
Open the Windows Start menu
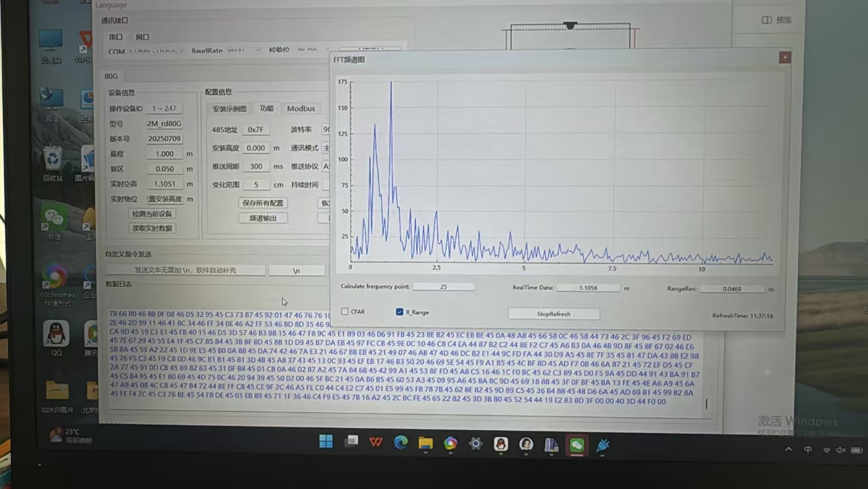(x=326, y=442)
